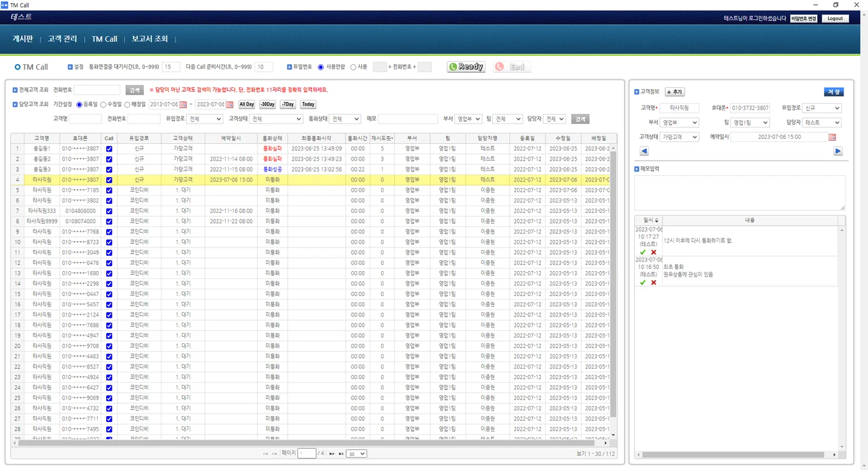Screen dimensions: 868x470
Task: Click red X on 10:17:27 memo
Action: (x=654, y=252)
